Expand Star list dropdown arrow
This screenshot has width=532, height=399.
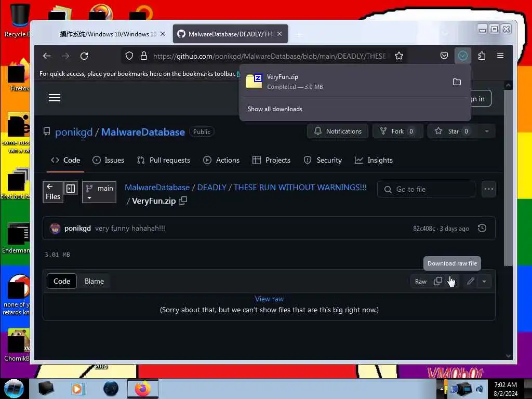click(x=487, y=131)
